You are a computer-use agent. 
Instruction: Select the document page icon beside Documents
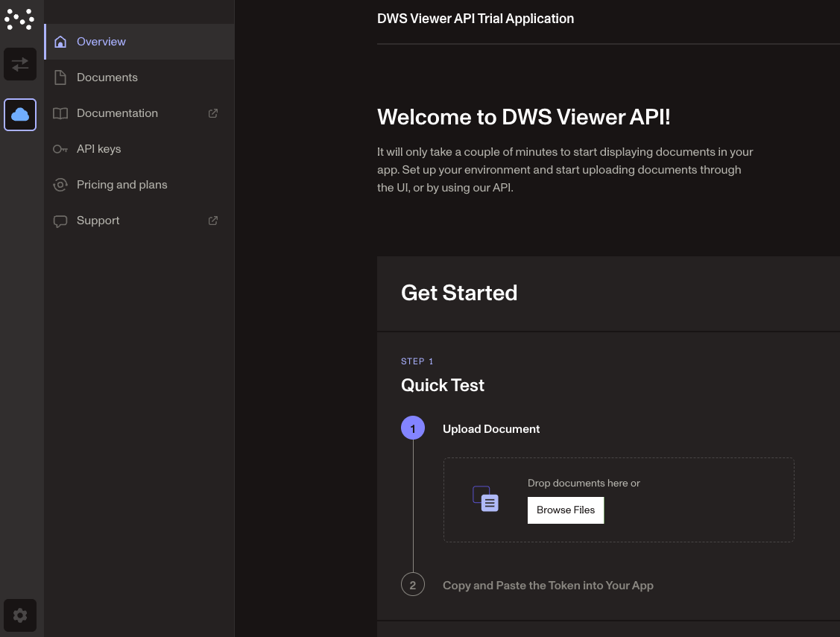point(60,77)
